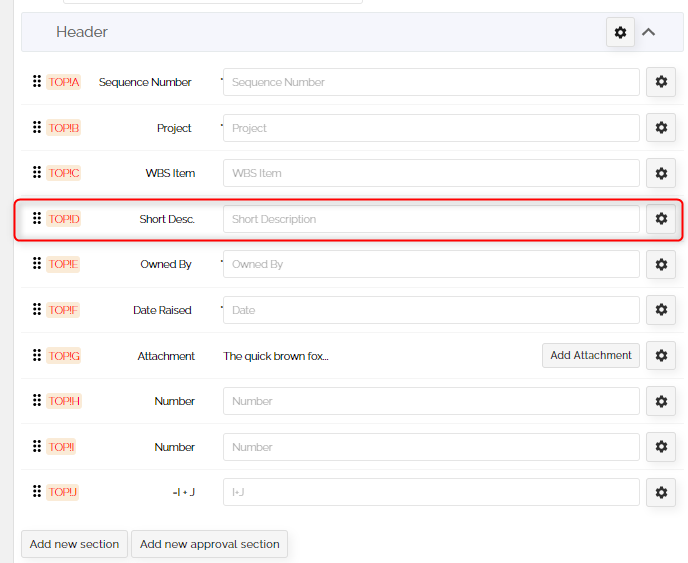Click gear icon for Date Raised row

point(660,310)
